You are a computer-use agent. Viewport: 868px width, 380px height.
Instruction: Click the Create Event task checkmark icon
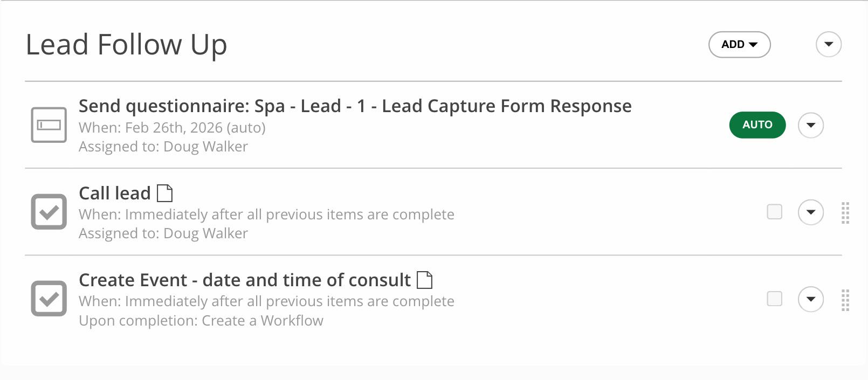(49, 299)
